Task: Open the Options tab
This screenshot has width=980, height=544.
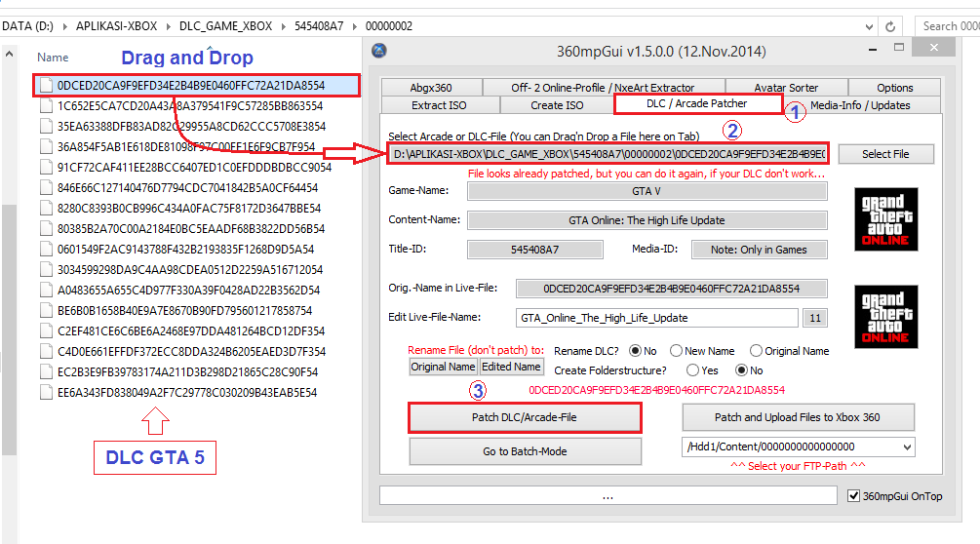Action: point(895,88)
